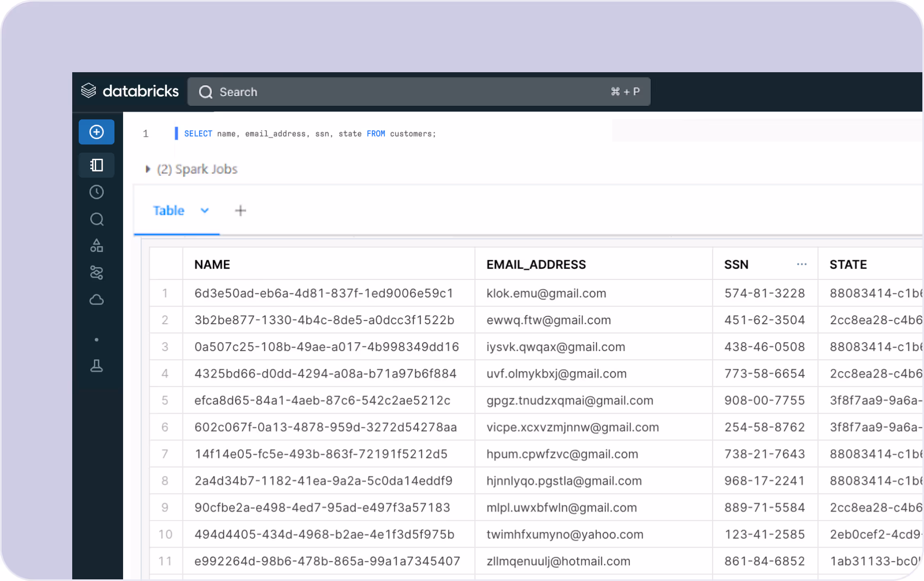Open the Workspace notebook icon in sidebar
This screenshot has height=581, width=924.
click(x=96, y=165)
